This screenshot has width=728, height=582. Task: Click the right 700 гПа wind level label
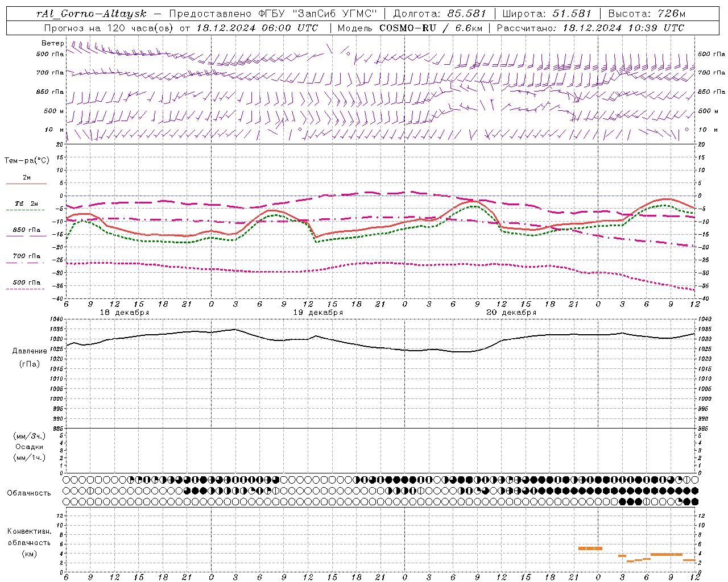click(712, 73)
